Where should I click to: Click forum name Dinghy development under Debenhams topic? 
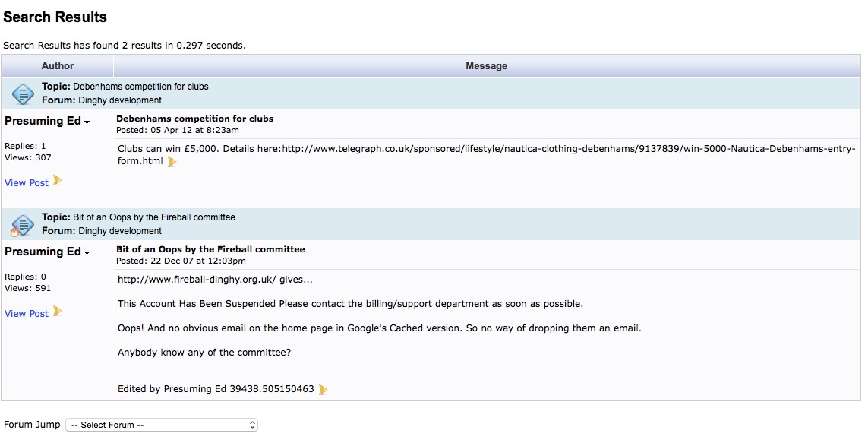click(x=120, y=100)
